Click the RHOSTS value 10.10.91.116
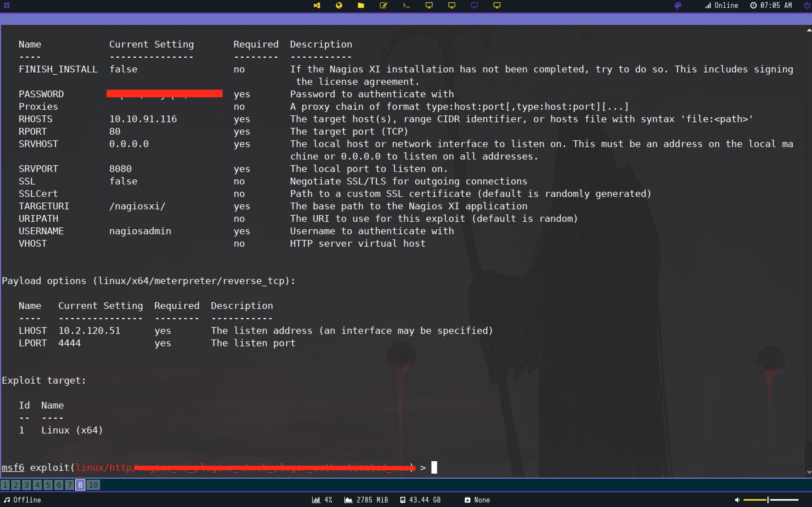This screenshot has width=812, height=507. [143, 119]
